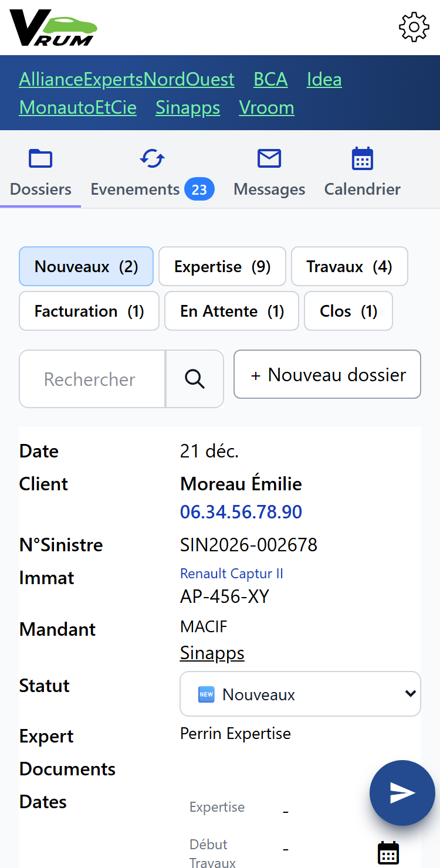Screen dimensions: 440x868
Task: Click + Nouveau dossier button
Action: pyautogui.click(x=327, y=374)
